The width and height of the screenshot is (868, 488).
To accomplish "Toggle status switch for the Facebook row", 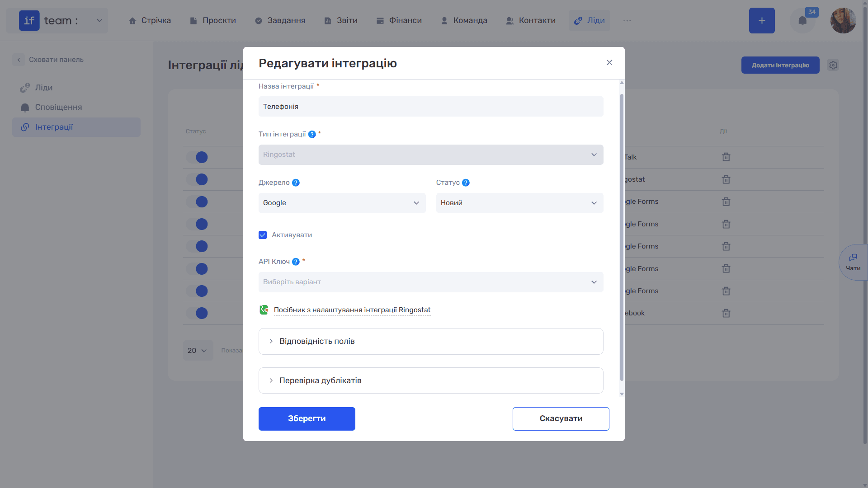I will [197, 313].
